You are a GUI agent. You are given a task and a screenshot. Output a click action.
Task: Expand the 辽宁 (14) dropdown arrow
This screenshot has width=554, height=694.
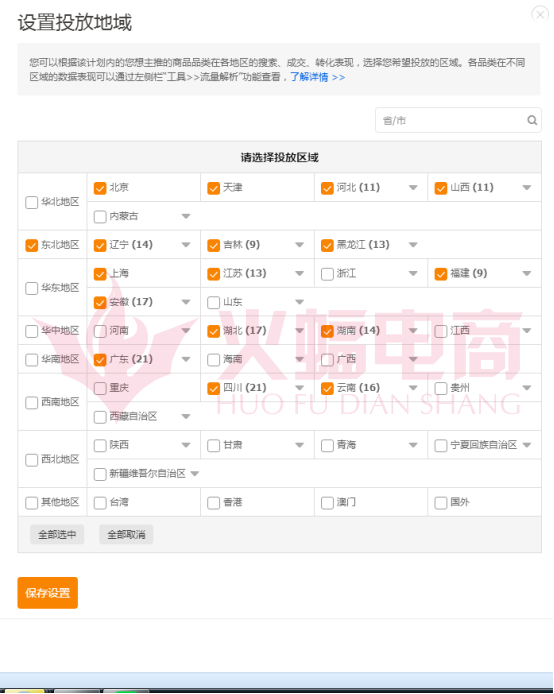(186, 245)
